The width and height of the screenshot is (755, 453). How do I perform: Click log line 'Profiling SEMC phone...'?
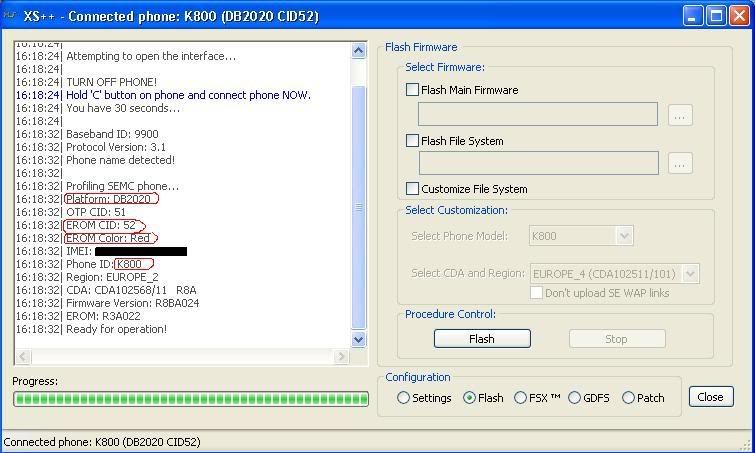point(122,186)
